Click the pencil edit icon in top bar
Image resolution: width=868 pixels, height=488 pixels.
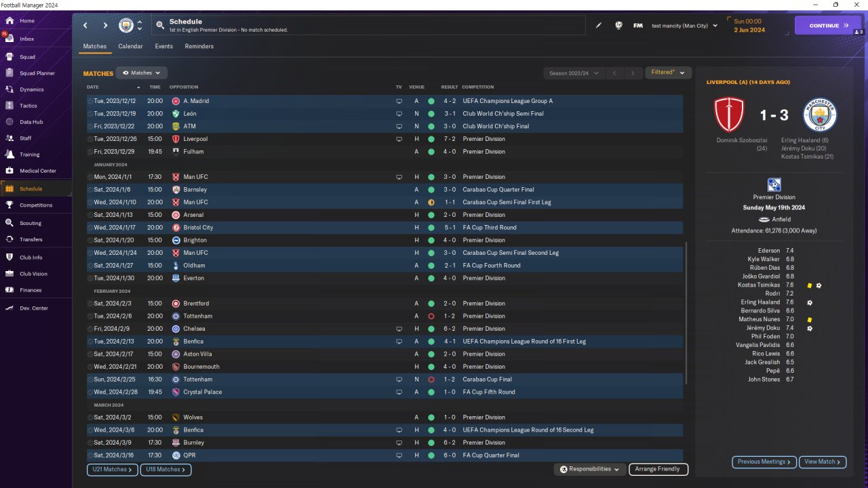[x=599, y=26]
